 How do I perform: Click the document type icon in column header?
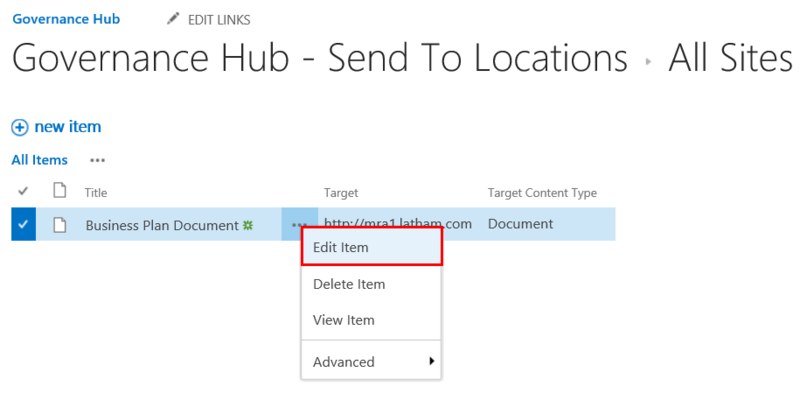[59, 191]
